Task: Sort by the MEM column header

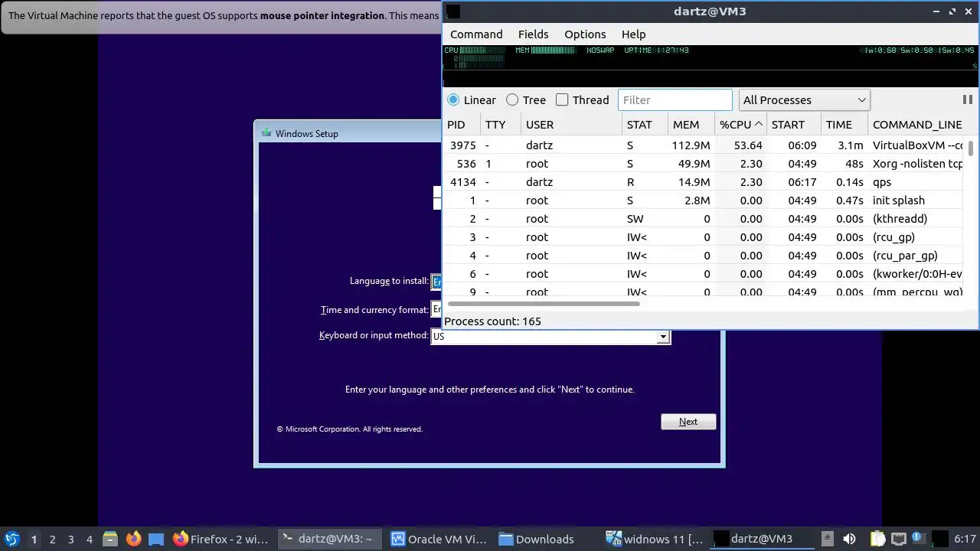Action: (x=691, y=124)
